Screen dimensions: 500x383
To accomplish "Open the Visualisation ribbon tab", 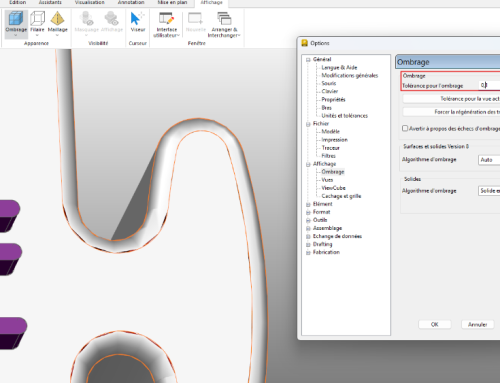I will [89, 2].
